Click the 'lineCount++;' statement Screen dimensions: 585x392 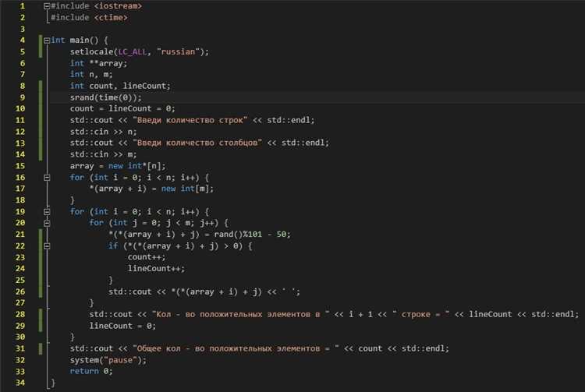pyautogui.click(x=156, y=269)
